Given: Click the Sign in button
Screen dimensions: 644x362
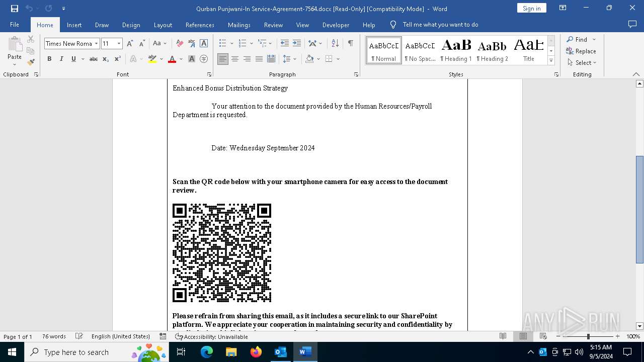Looking at the screenshot, I should [x=531, y=8].
